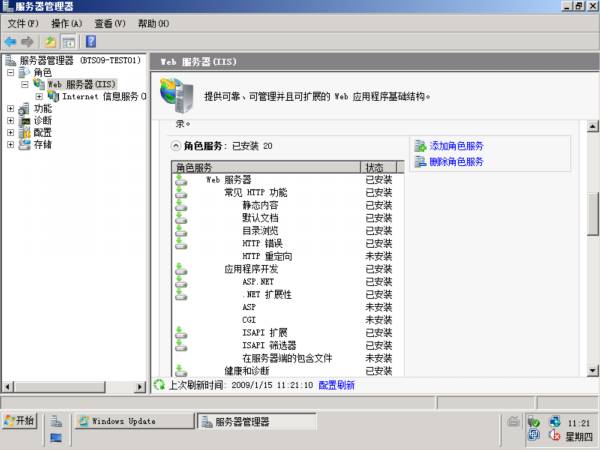Click the 添加角色服务 icon

420,146
